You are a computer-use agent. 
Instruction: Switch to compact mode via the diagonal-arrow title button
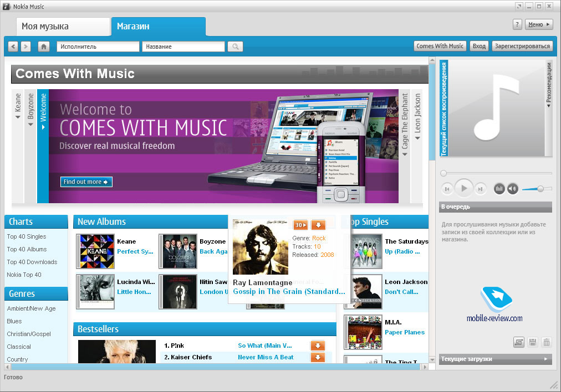pos(519,6)
